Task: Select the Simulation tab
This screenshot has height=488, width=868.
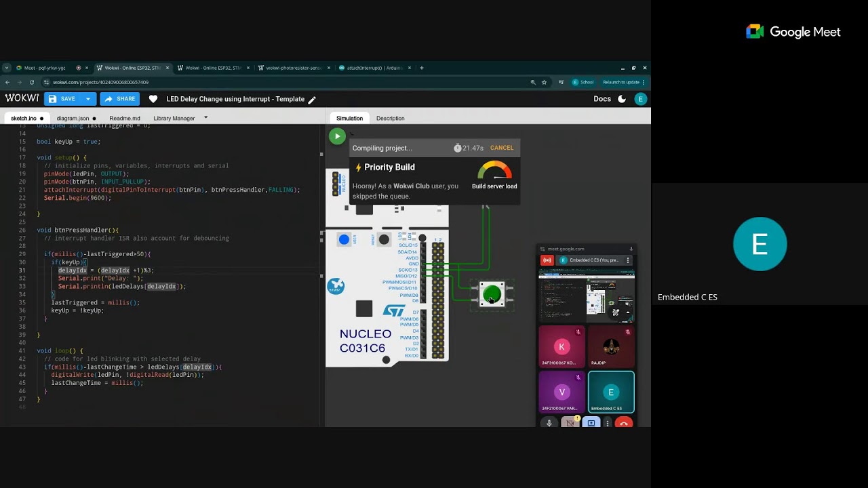Action: point(349,118)
